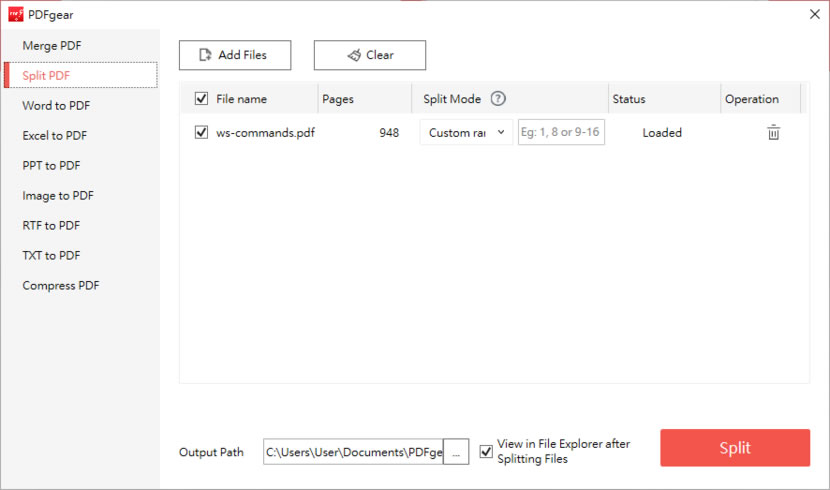The image size is (830, 490).
Task: Click the Output Path label
Action: pyautogui.click(x=211, y=452)
